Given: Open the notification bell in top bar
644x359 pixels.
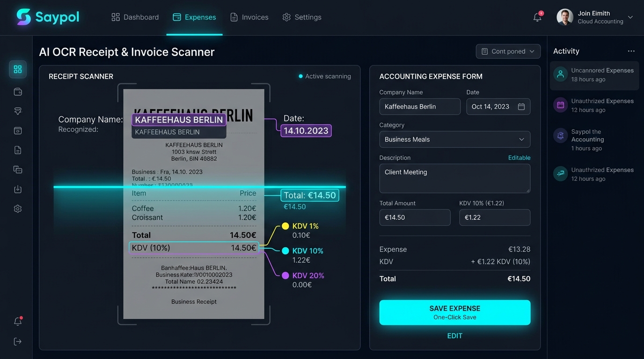Looking at the screenshot, I should [537, 17].
